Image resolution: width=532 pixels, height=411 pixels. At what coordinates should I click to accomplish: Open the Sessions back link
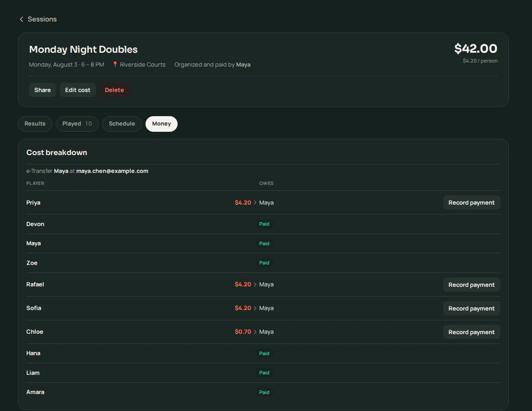pos(37,19)
